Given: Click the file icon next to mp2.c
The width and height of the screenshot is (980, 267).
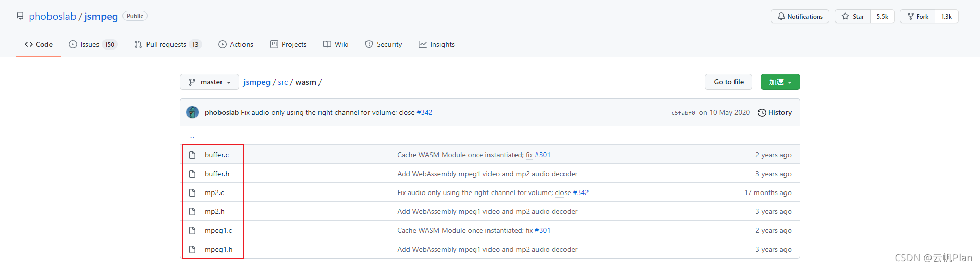Looking at the screenshot, I should pyautogui.click(x=192, y=192).
